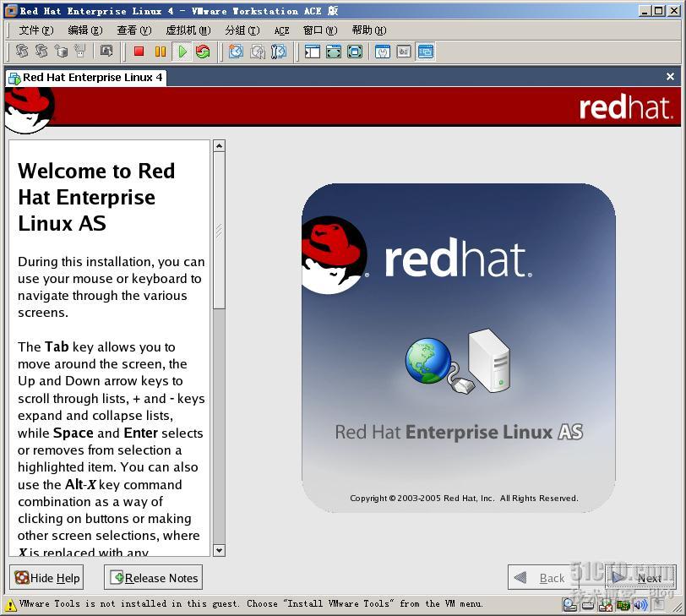
Task: Click the summary view wrench window icon
Action: pos(383,52)
